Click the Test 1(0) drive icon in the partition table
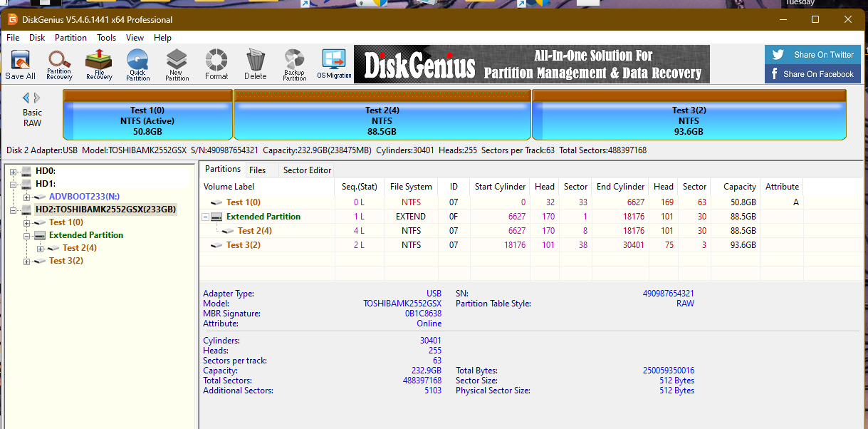Image resolution: width=868 pixels, height=429 pixels. coord(216,202)
